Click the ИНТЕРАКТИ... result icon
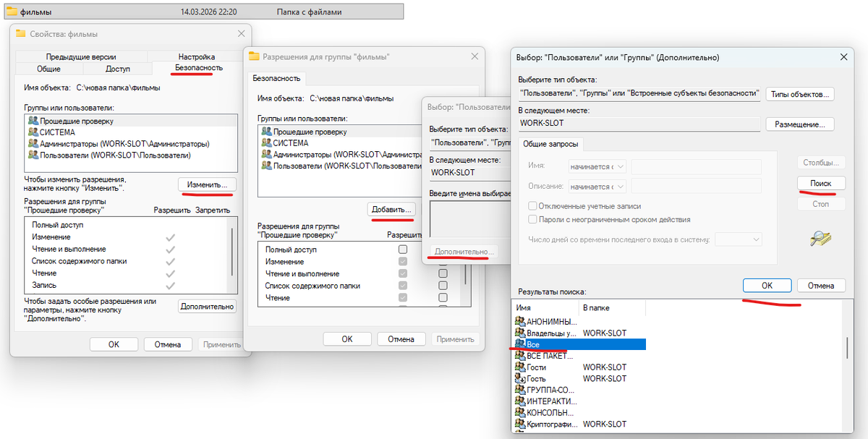Image resolution: width=868 pixels, height=439 pixels. pos(519,401)
